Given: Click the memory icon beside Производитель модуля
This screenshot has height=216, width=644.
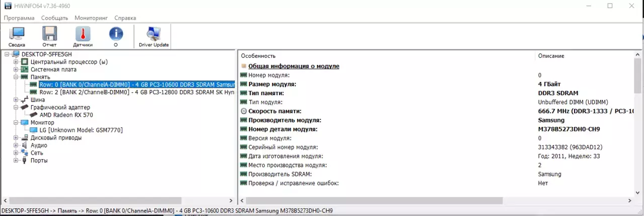Looking at the screenshot, I should point(244,120).
